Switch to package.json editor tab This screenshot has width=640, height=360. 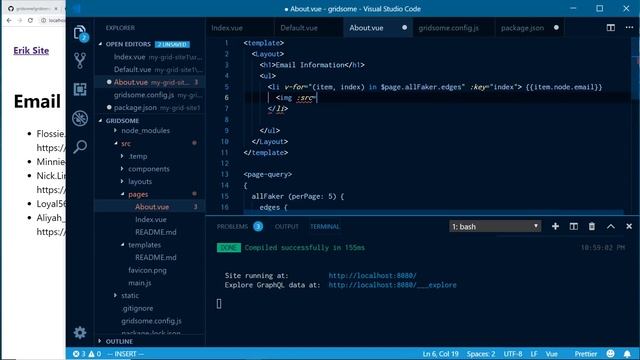(522, 28)
